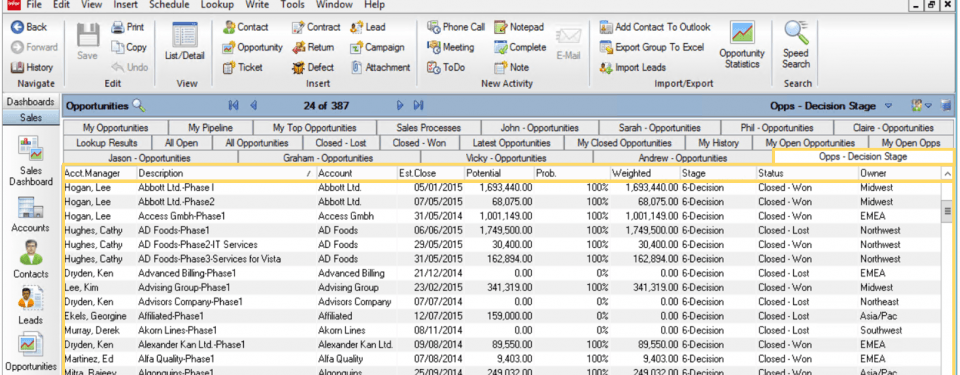
Task: Sort by the Description column header
Action: tap(225, 173)
